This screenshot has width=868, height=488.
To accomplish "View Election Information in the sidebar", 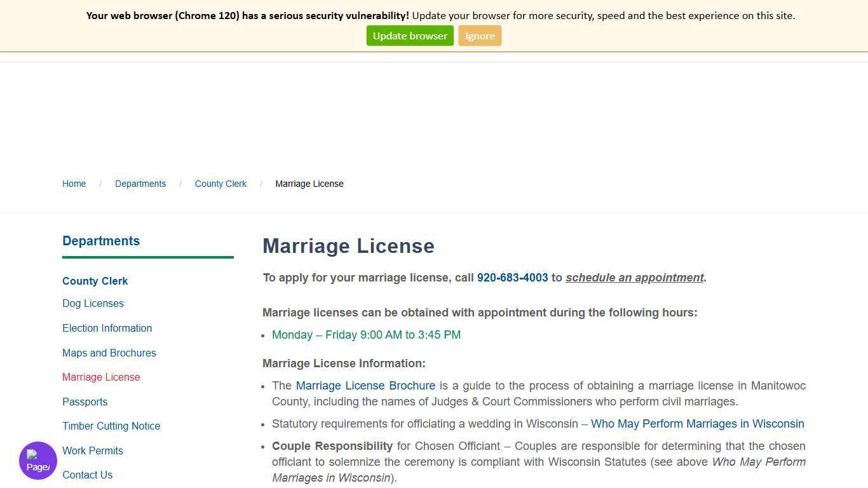I will point(107,328).
